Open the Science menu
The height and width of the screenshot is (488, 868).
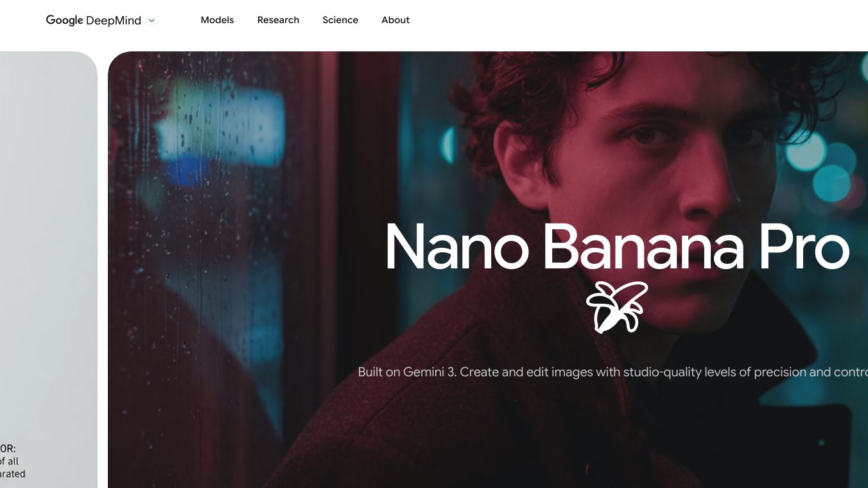point(340,20)
